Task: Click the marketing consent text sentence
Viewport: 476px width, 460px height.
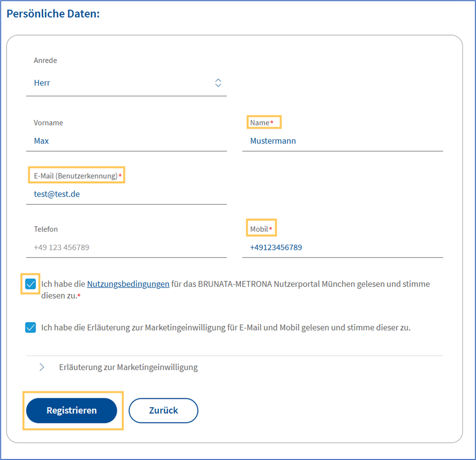Action: pyautogui.click(x=226, y=328)
